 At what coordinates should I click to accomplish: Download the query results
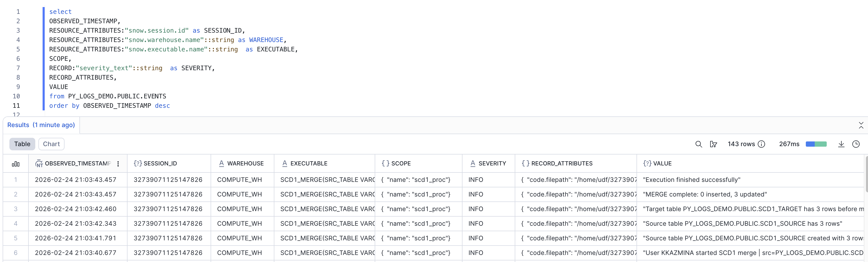841,144
